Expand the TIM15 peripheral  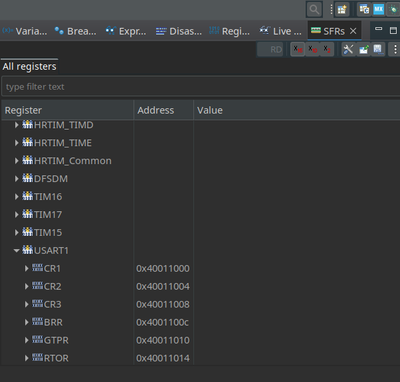[x=16, y=233]
